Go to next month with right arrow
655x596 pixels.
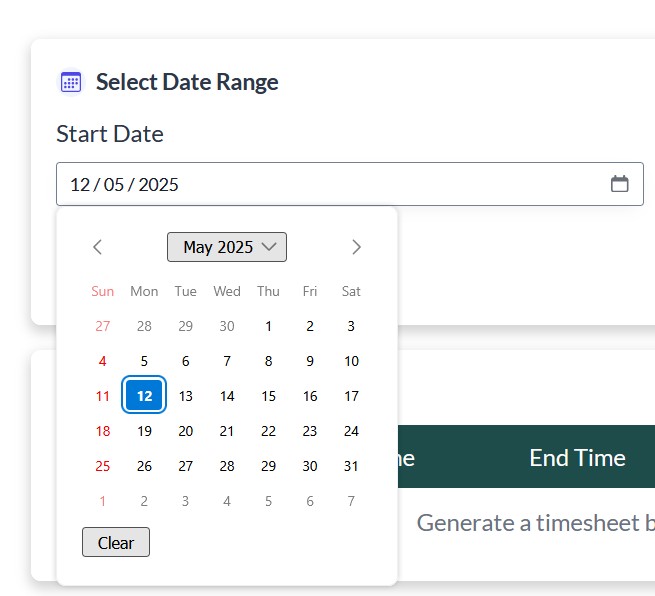click(356, 247)
